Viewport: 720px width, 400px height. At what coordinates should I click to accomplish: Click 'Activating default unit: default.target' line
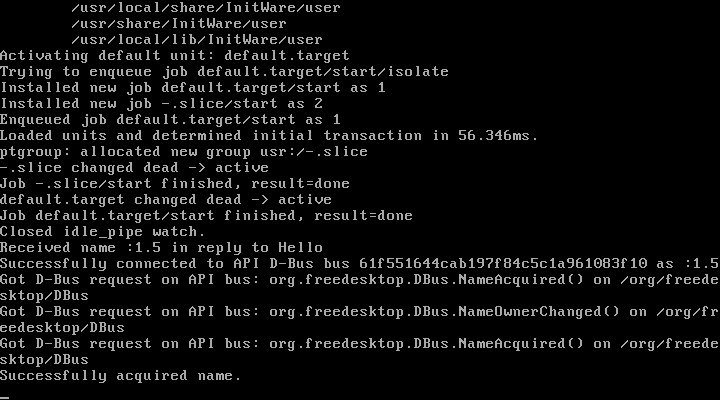pos(174,56)
